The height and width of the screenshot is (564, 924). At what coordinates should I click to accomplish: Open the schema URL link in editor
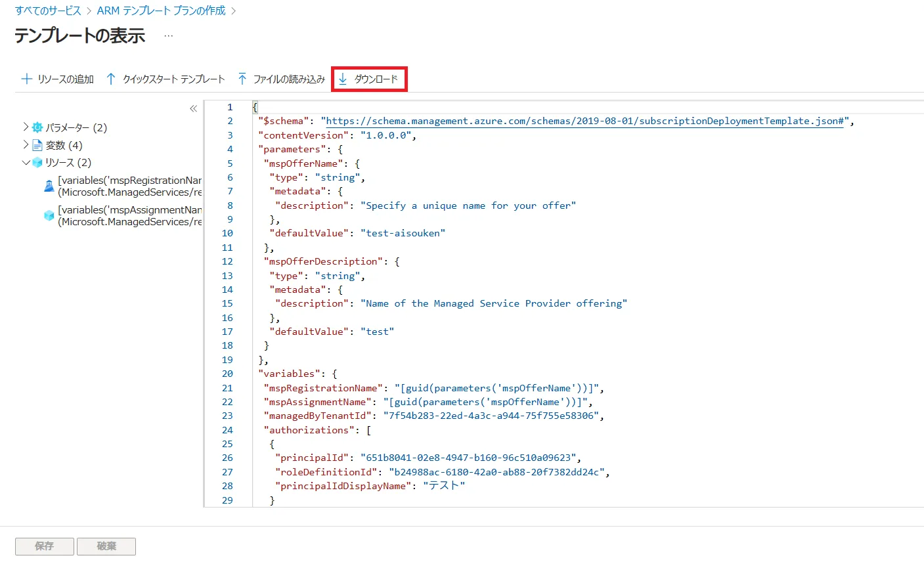[584, 121]
